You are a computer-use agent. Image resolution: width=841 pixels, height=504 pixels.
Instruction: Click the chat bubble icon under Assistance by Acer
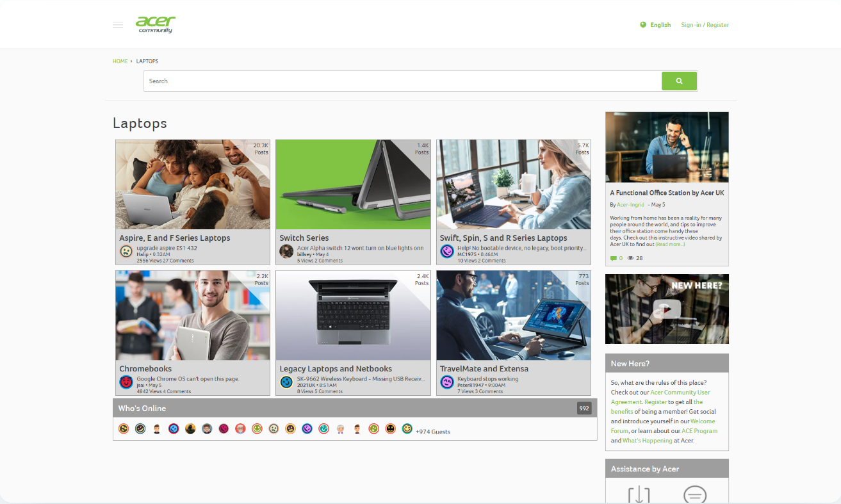pyautogui.click(x=695, y=495)
